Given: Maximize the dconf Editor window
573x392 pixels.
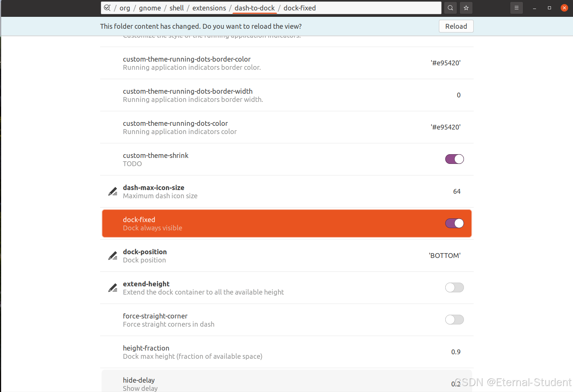Looking at the screenshot, I should pyautogui.click(x=549, y=8).
